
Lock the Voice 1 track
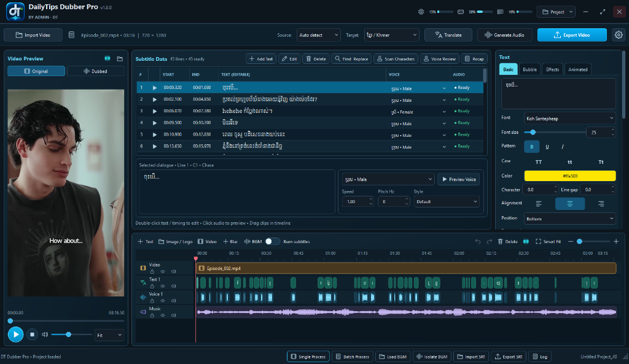[x=152, y=301]
